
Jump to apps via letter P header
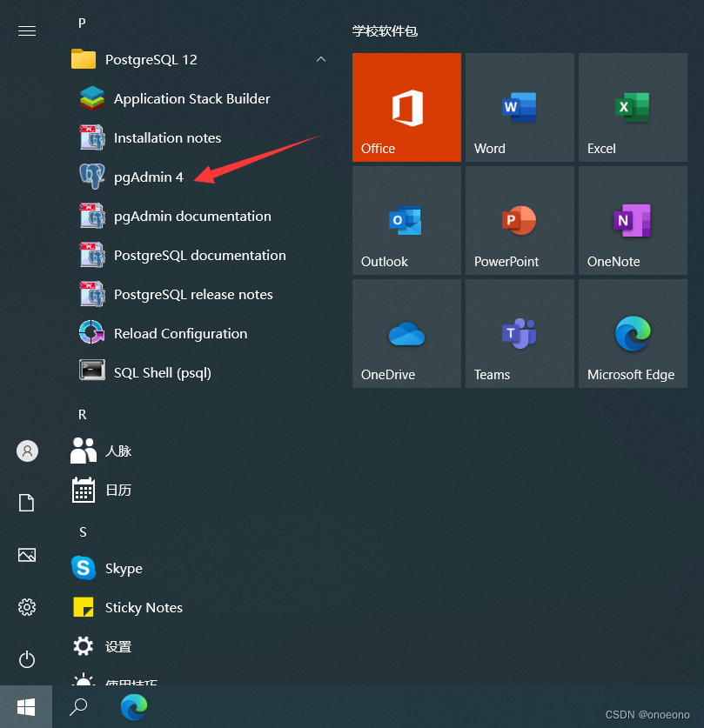pos(82,23)
